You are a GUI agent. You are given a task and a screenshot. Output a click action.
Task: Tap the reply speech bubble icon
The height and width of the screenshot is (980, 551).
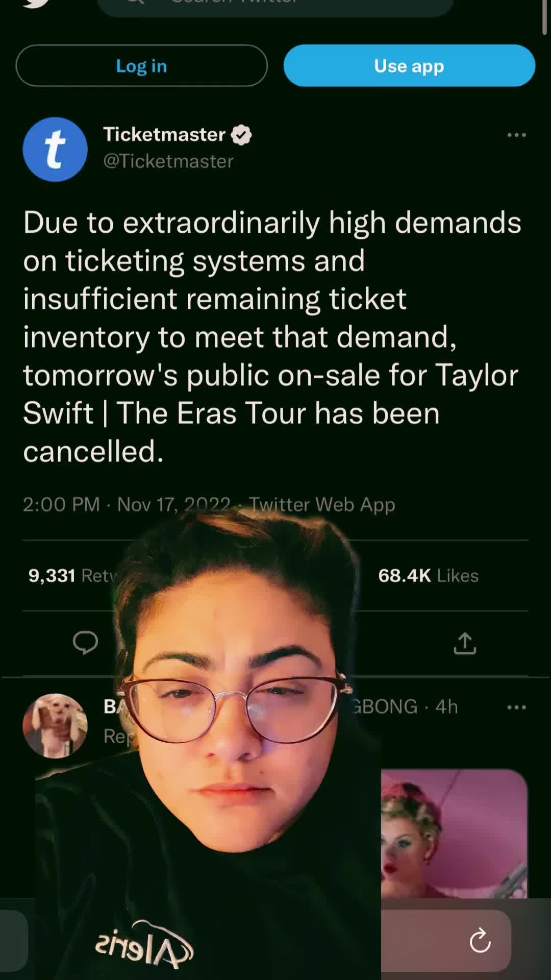pos(85,643)
